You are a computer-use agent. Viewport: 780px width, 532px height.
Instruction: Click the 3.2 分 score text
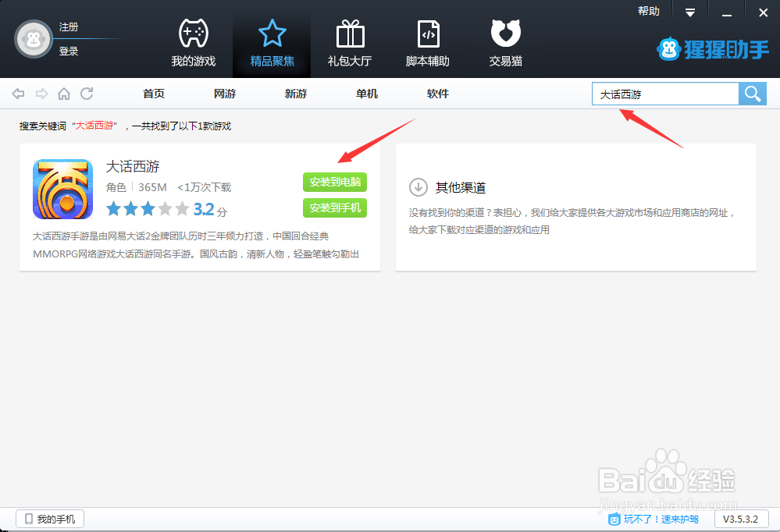point(210,209)
